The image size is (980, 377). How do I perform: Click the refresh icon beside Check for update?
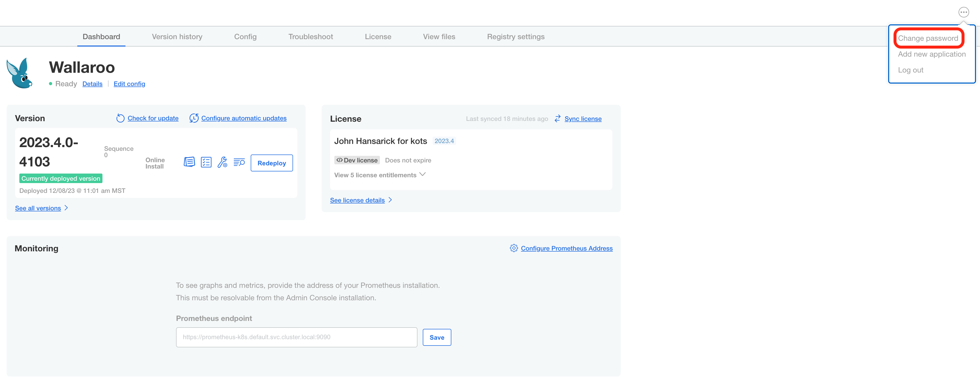click(x=120, y=118)
